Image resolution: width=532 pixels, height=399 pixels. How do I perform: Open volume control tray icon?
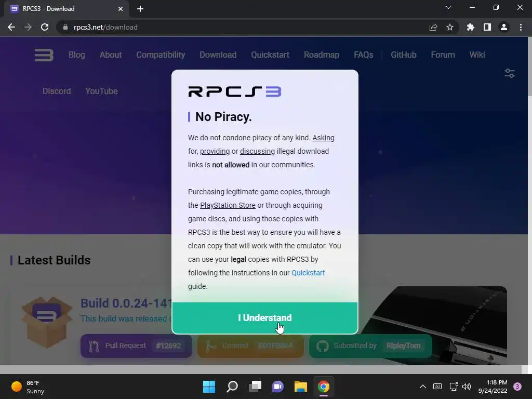click(467, 387)
